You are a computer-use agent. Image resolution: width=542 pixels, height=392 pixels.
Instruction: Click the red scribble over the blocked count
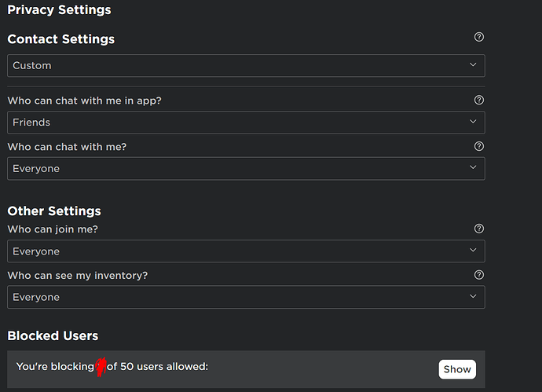point(101,367)
